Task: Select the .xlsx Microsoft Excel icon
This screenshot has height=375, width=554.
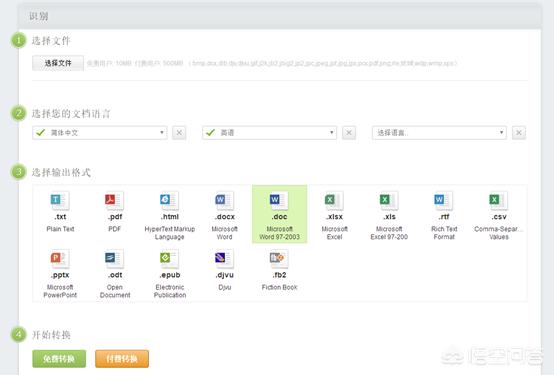Action: (334, 200)
